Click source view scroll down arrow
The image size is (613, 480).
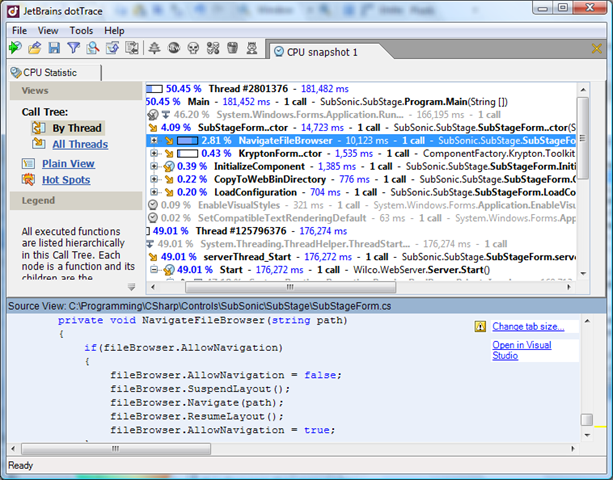pyautogui.click(x=587, y=435)
